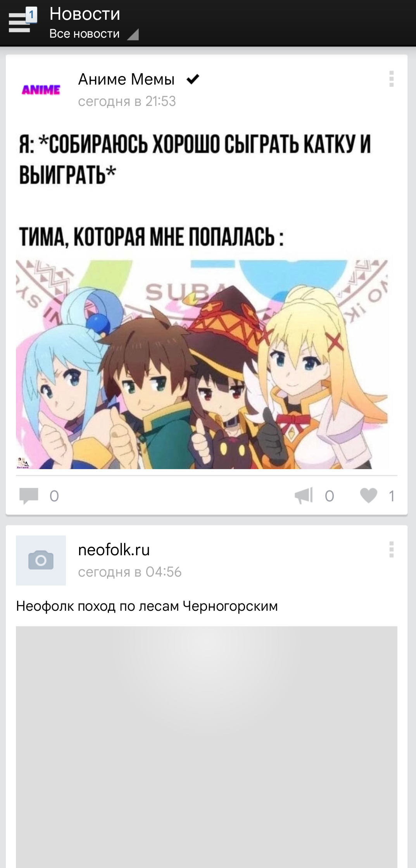Open options menu for Аниме Мемы post
This screenshot has height=868, width=416.
coord(391,79)
